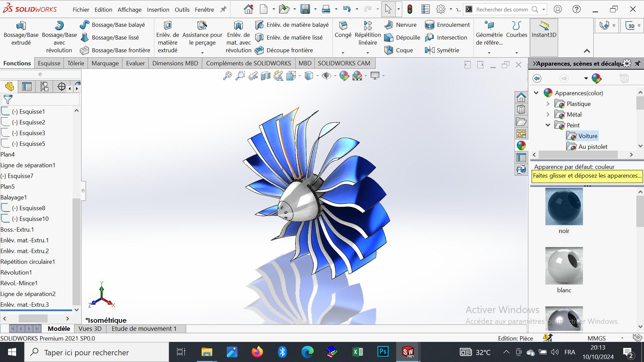Open Assistance pour le perçage
Image resolution: width=644 pixels, height=362 pixels.
click(202, 34)
